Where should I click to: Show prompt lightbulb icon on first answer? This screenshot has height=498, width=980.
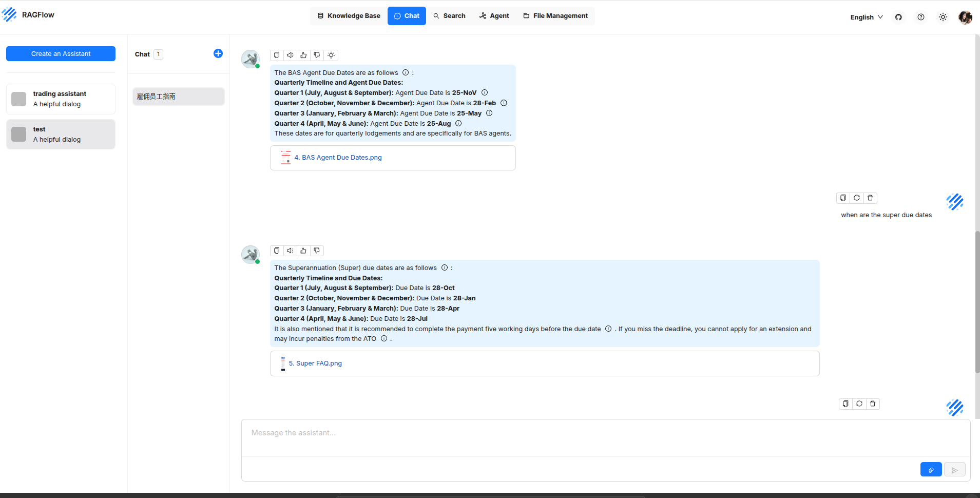click(x=331, y=55)
